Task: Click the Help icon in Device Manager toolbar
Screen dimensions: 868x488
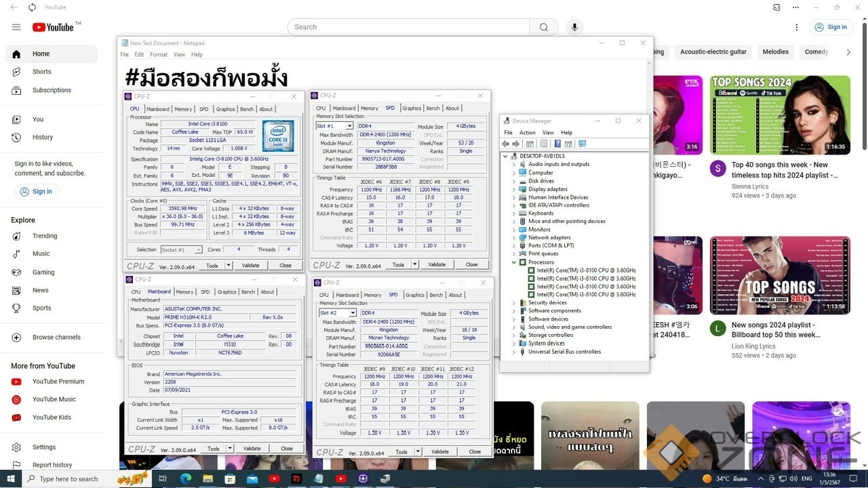Action: [557, 144]
